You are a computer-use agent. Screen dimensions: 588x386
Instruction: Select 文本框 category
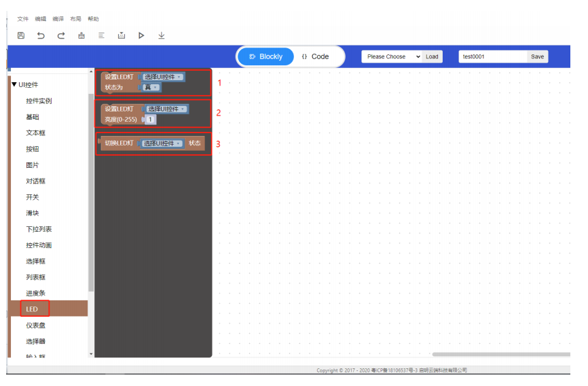click(35, 133)
